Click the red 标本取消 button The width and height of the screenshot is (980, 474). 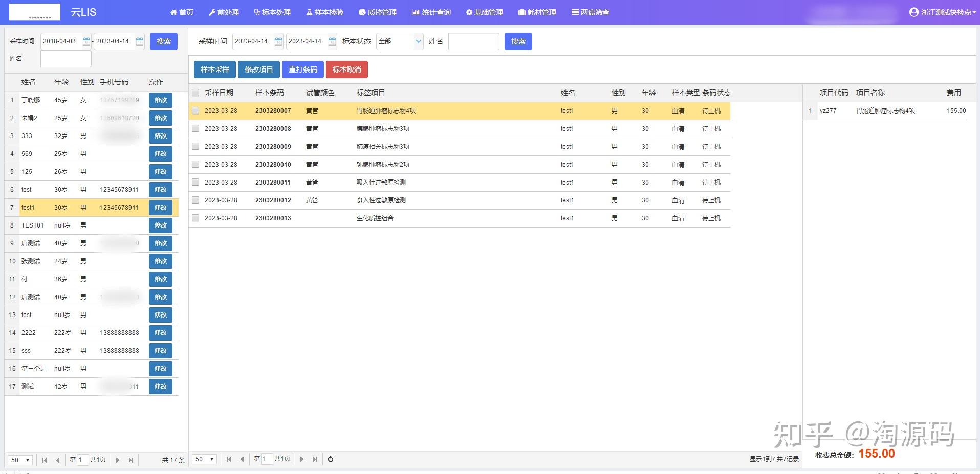347,70
